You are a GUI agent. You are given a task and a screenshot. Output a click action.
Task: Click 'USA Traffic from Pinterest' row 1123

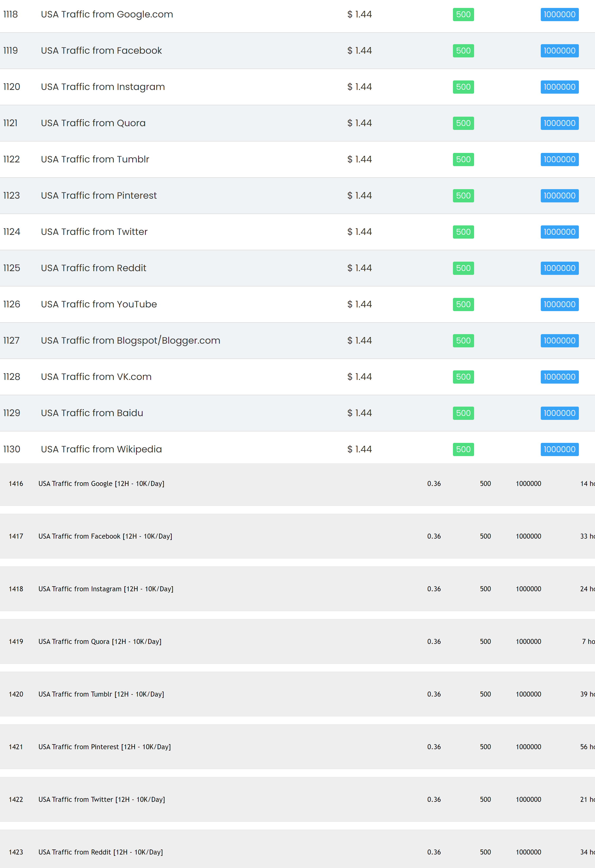click(99, 196)
